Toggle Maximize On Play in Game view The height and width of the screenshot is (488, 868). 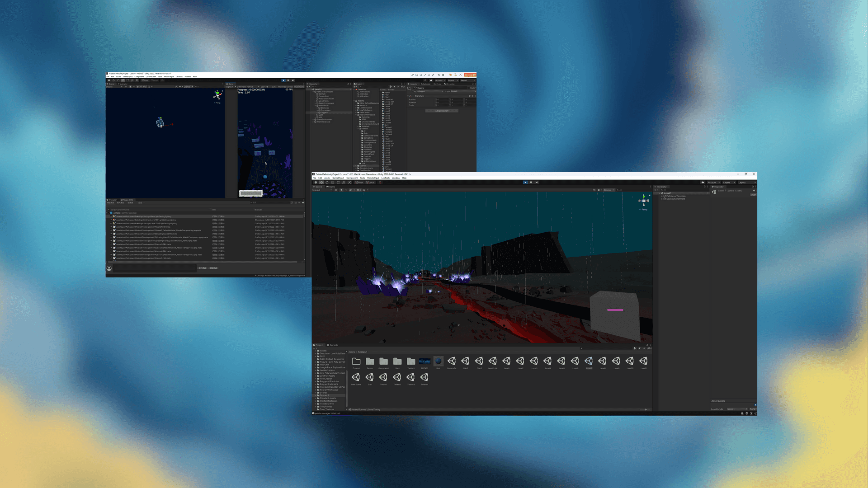(x=285, y=87)
